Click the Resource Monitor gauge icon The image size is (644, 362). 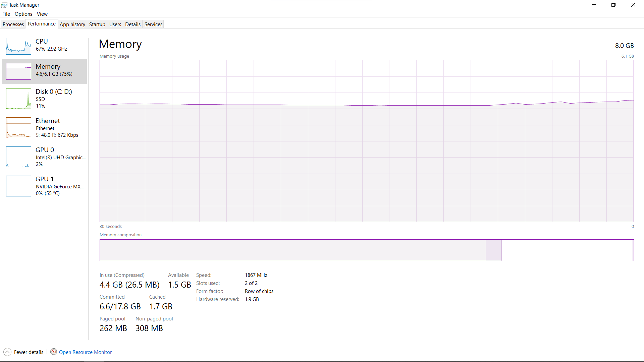click(x=54, y=352)
